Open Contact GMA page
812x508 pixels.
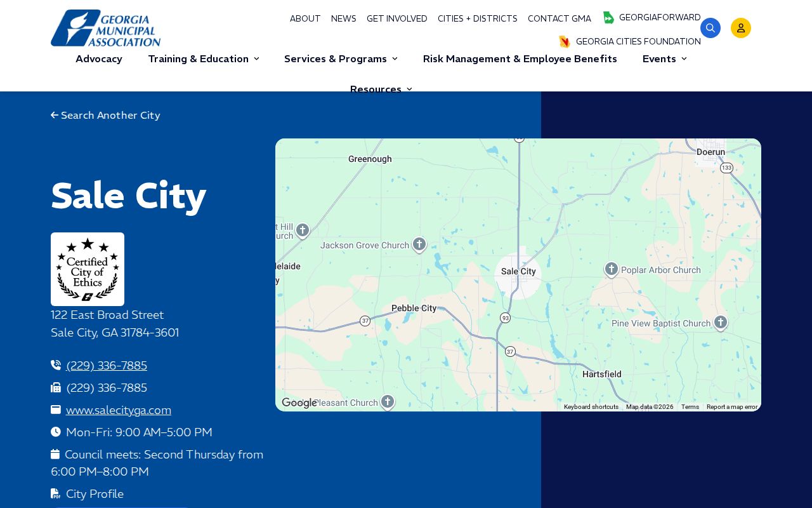tap(560, 19)
